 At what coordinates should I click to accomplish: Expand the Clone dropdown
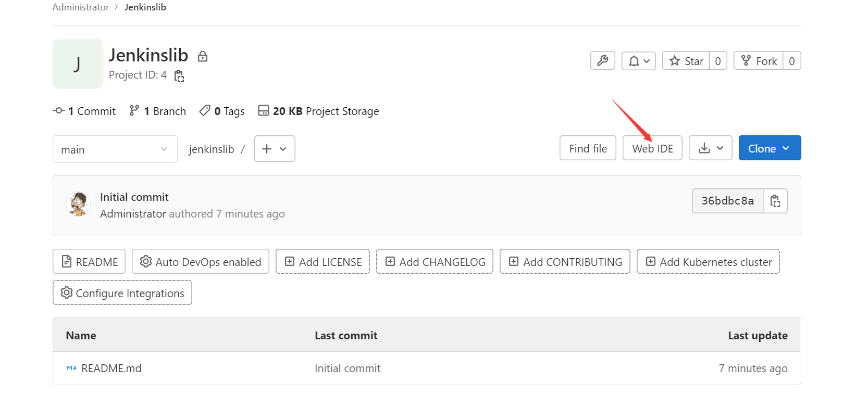click(x=770, y=148)
